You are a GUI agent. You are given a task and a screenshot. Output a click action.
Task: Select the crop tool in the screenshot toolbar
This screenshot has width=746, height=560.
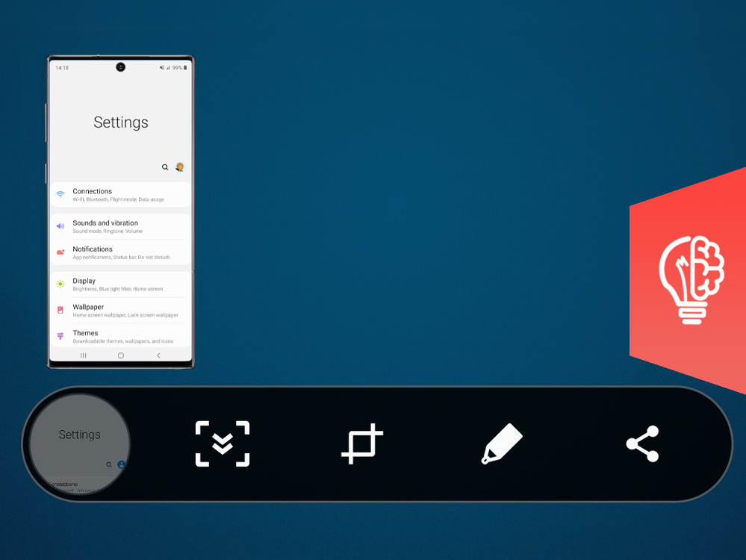pos(361,444)
